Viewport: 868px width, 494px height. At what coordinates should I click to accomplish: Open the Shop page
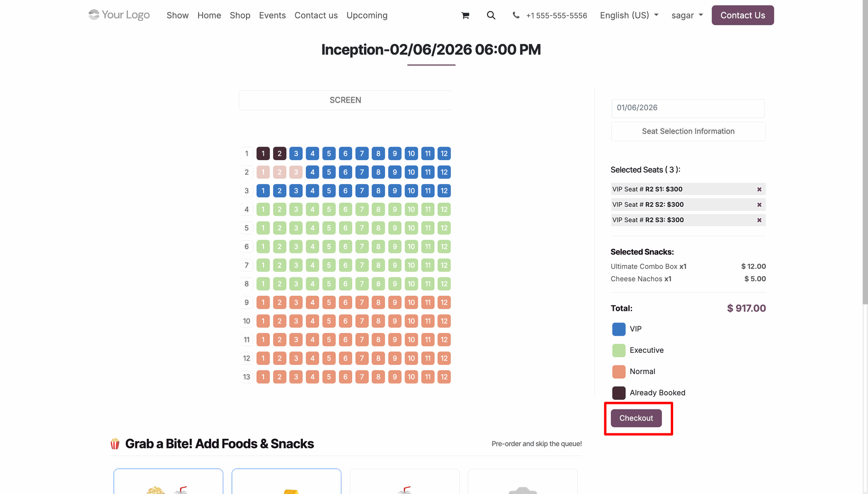240,15
